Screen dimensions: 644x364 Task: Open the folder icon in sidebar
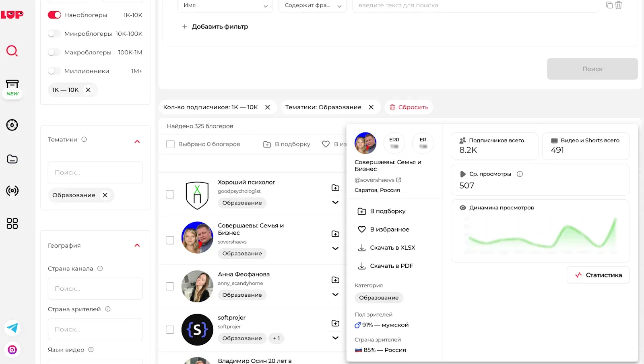click(x=12, y=159)
